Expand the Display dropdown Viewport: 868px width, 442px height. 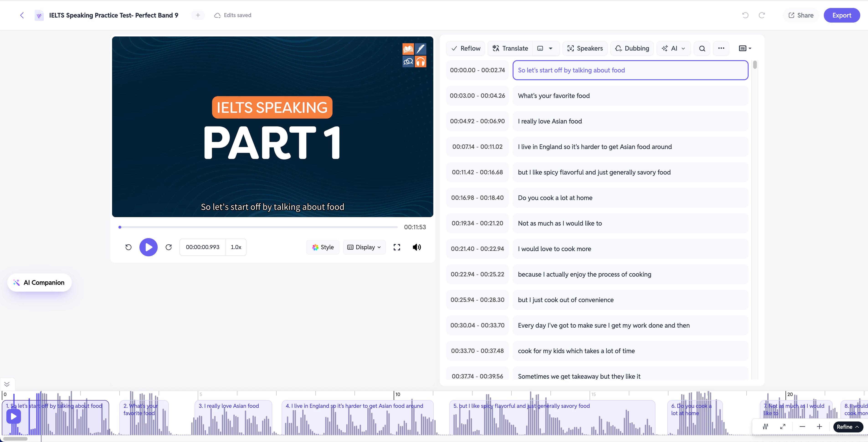coord(364,247)
